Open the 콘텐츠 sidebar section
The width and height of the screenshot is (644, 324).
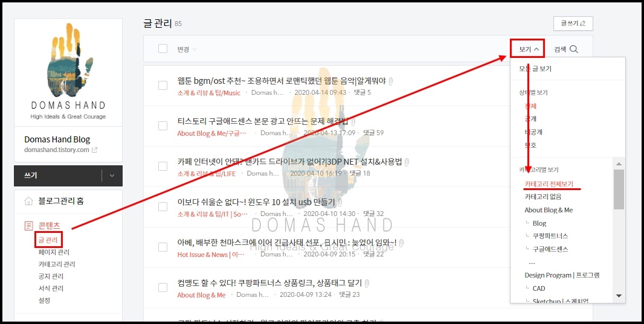tap(49, 226)
